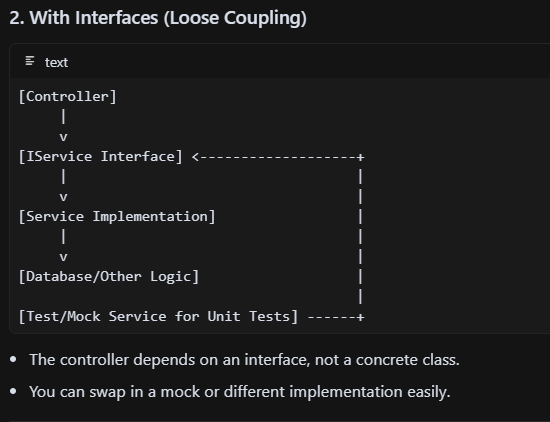Screen dimensions: 550x422
Task: Click the bullet dot before 'The controller depends'
Action: 14,359
